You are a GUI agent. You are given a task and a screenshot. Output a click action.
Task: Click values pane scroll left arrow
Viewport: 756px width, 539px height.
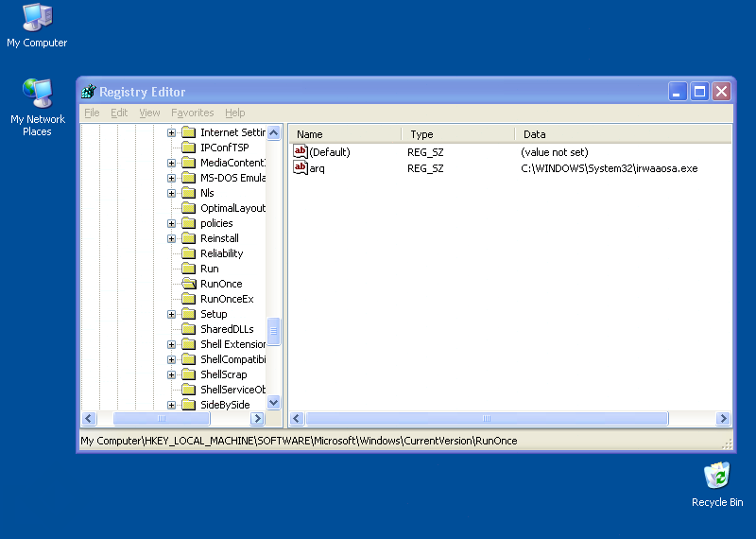pos(297,418)
